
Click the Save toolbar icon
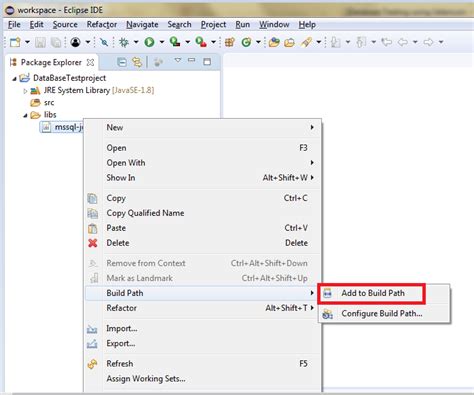click(x=40, y=42)
